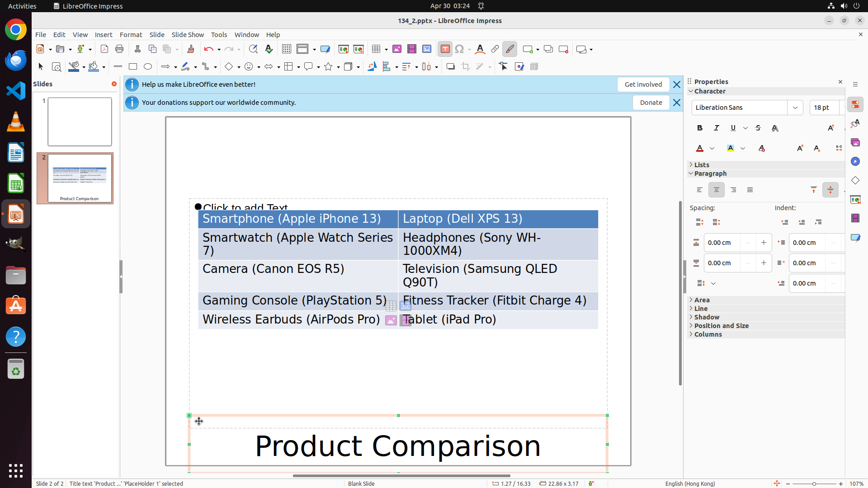Viewport: 868px width, 488px height.
Task: Open the Navigator sidebar deck icon
Action: (x=855, y=162)
